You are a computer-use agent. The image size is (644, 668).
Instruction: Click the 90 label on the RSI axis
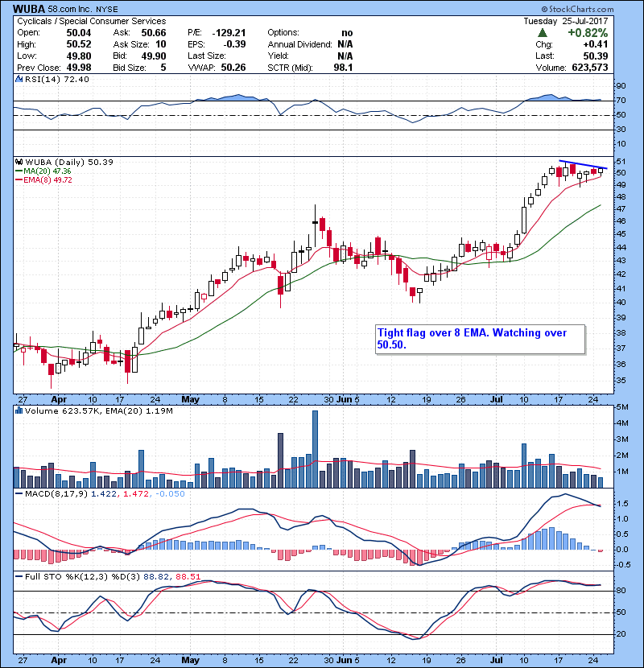[x=621, y=86]
